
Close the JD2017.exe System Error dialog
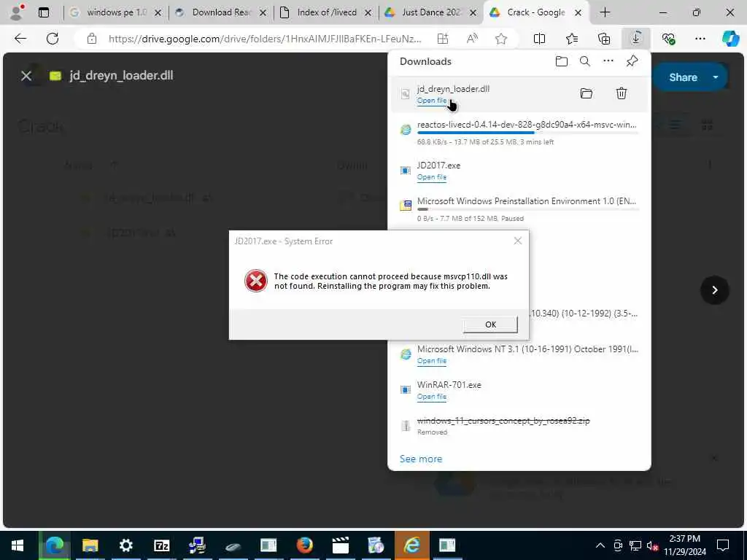coord(518,241)
